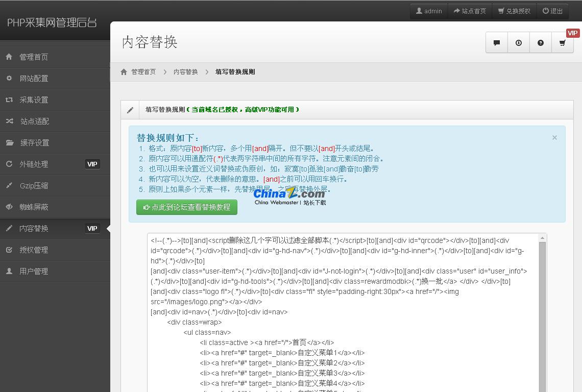Click the 替换规则如下 heading text

[167, 138]
